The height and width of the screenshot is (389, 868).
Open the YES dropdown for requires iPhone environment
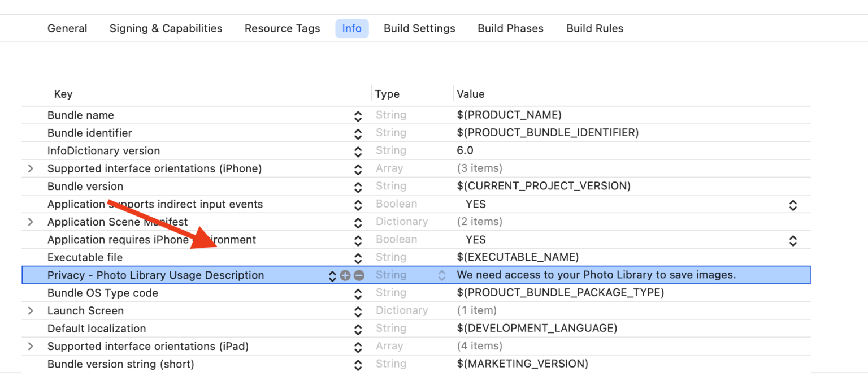click(x=793, y=240)
